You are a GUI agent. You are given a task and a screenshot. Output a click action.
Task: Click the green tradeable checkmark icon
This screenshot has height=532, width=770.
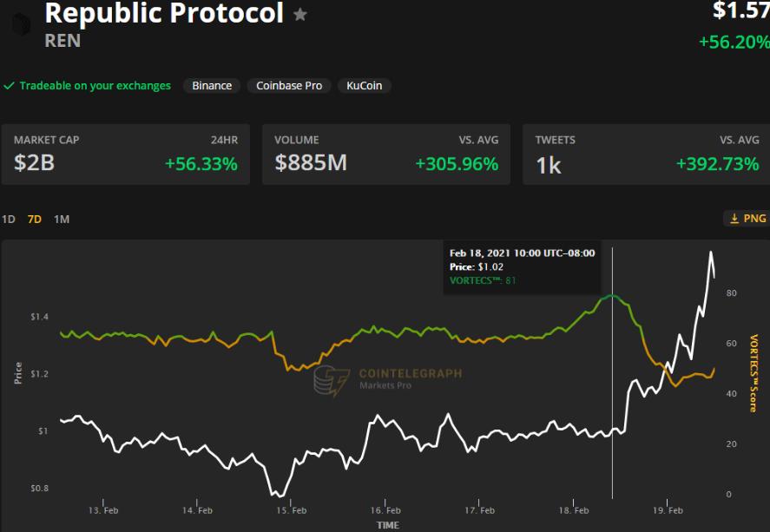[11, 86]
